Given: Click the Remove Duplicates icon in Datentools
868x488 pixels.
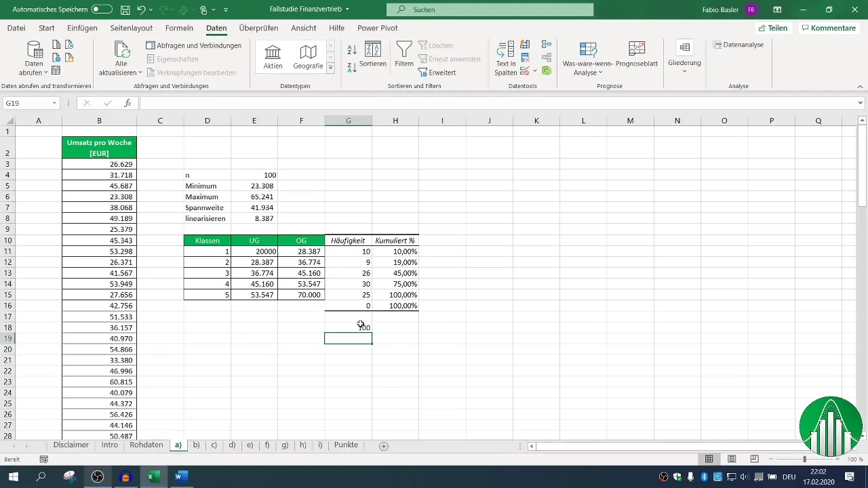Looking at the screenshot, I should 525,58.
